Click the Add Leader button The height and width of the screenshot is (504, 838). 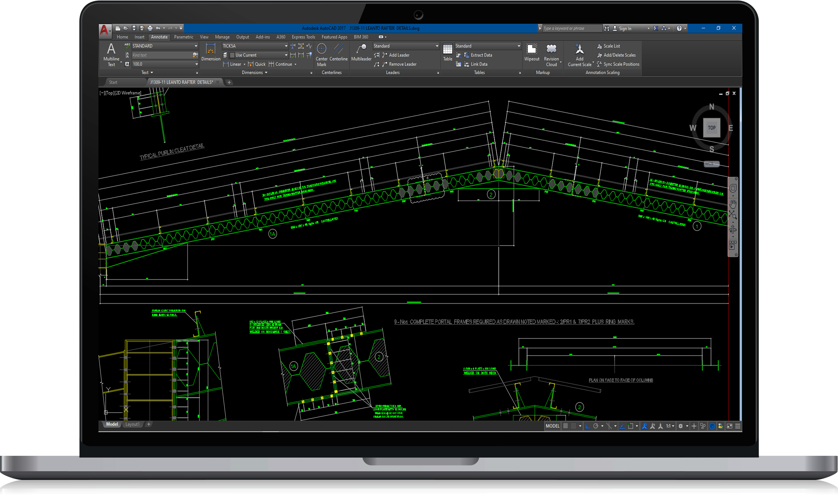[399, 55]
